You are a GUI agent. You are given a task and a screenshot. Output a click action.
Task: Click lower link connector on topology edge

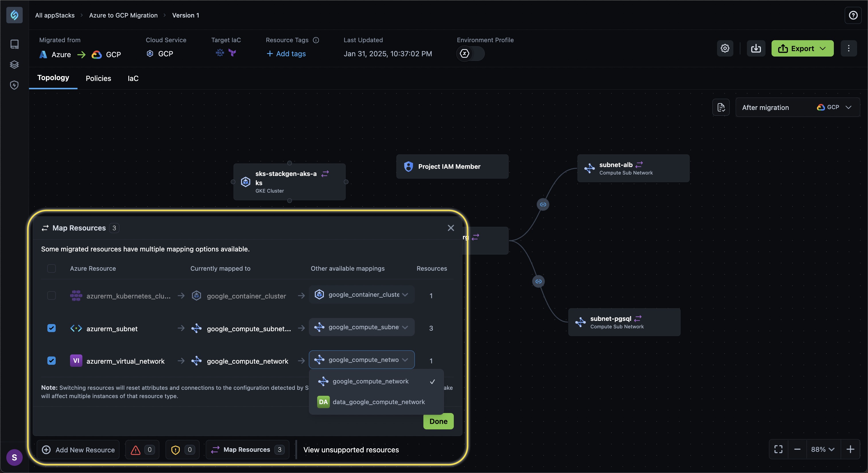(x=538, y=281)
